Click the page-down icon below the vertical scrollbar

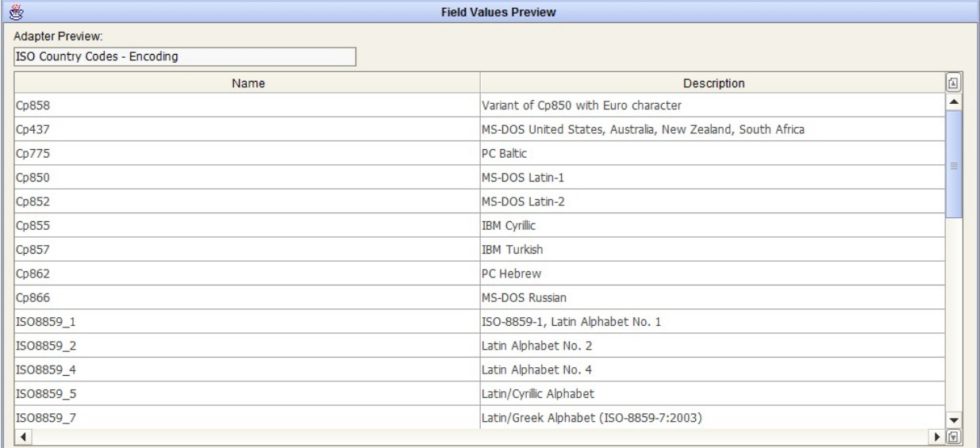click(953, 435)
